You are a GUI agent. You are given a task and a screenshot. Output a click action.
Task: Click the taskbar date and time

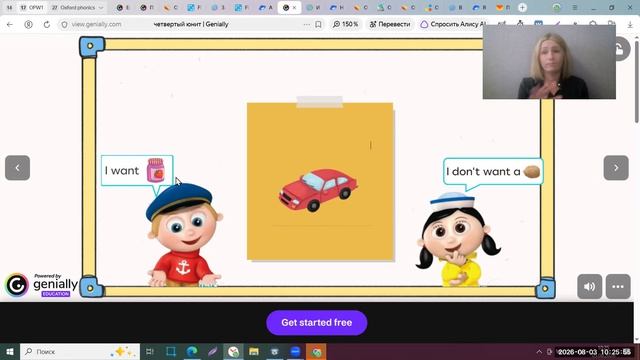(595, 352)
